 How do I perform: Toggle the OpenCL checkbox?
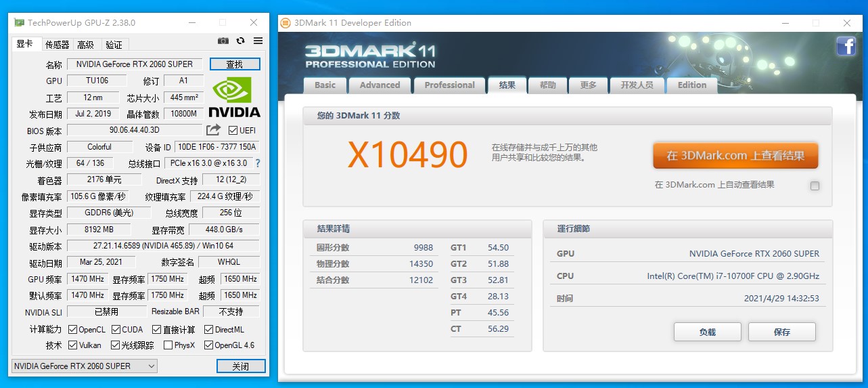(73, 330)
